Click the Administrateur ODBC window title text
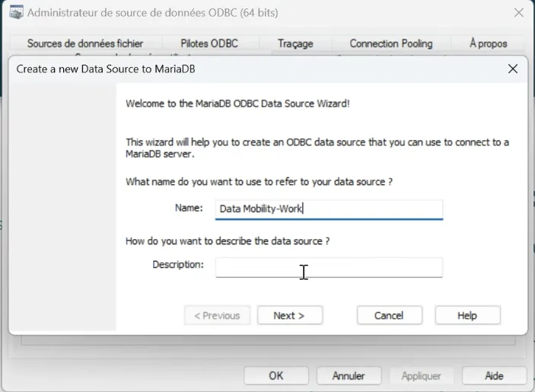The image size is (535, 392). [x=152, y=13]
